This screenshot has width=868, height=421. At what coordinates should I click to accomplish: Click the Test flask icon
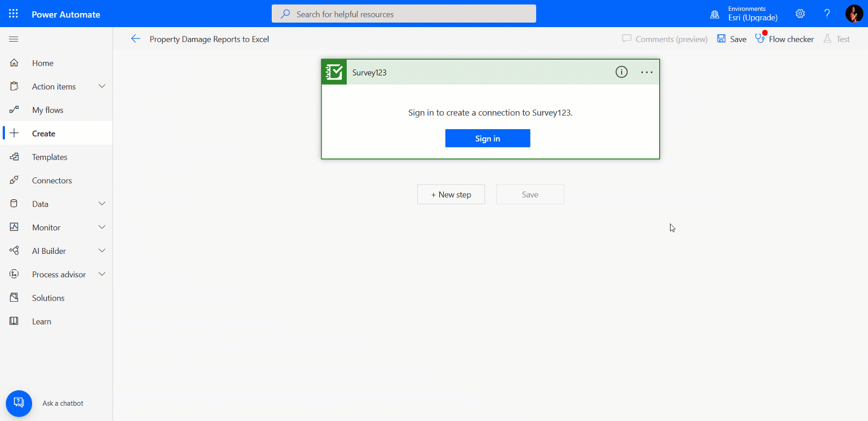tap(827, 39)
